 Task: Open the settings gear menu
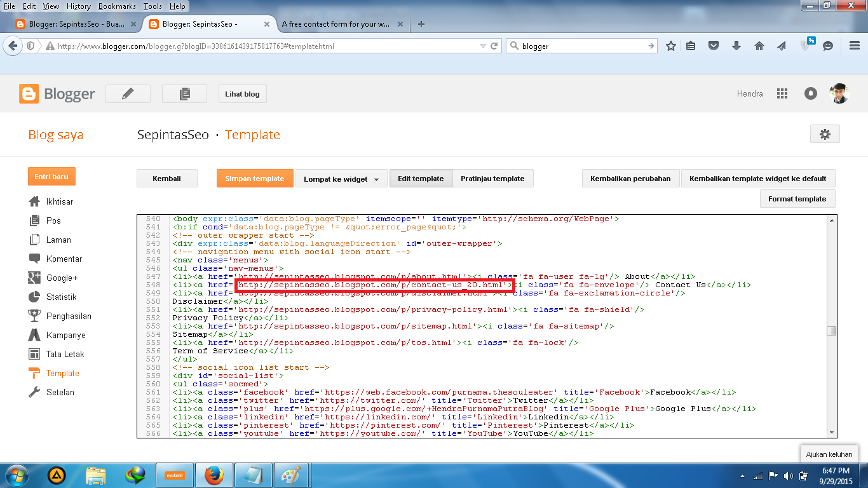click(825, 134)
